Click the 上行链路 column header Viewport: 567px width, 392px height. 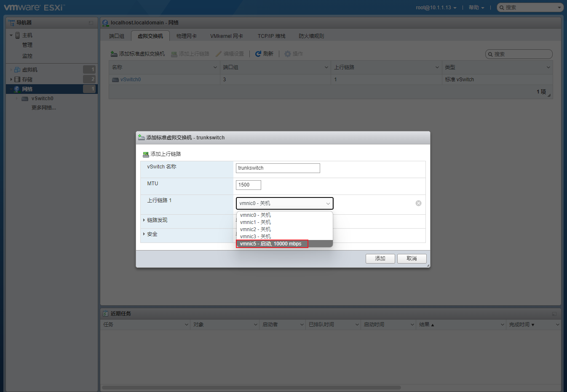[386, 67]
